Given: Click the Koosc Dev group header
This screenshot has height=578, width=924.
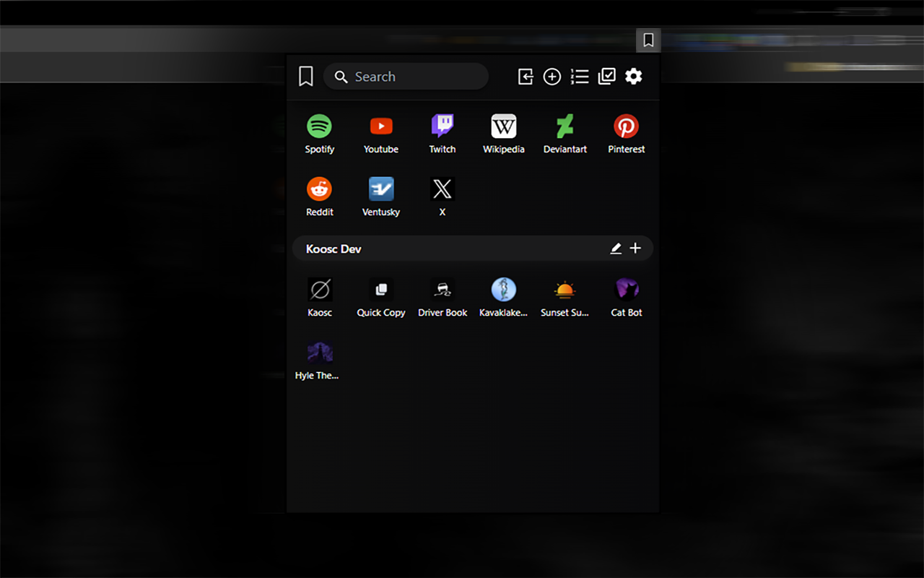Looking at the screenshot, I should coord(473,249).
